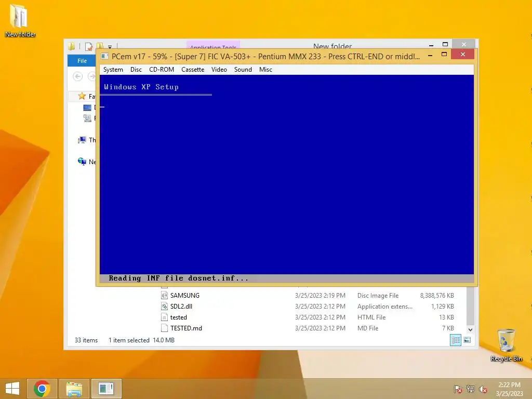Open the System menu in PCem
The image size is (532, 399).
point(113,70)
